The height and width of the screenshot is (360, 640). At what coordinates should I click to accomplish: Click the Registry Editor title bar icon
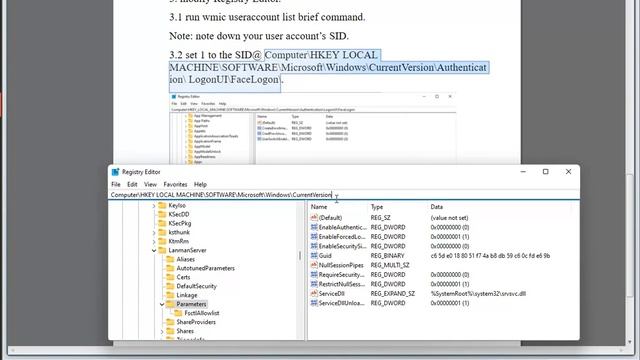click(x=115, y=172)
